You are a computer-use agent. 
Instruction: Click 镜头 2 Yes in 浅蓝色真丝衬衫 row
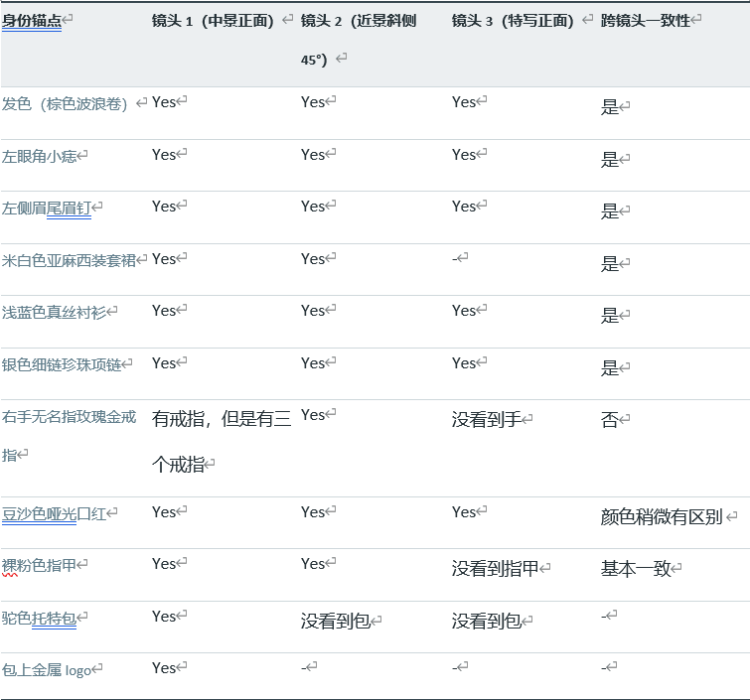pos(313,311)
